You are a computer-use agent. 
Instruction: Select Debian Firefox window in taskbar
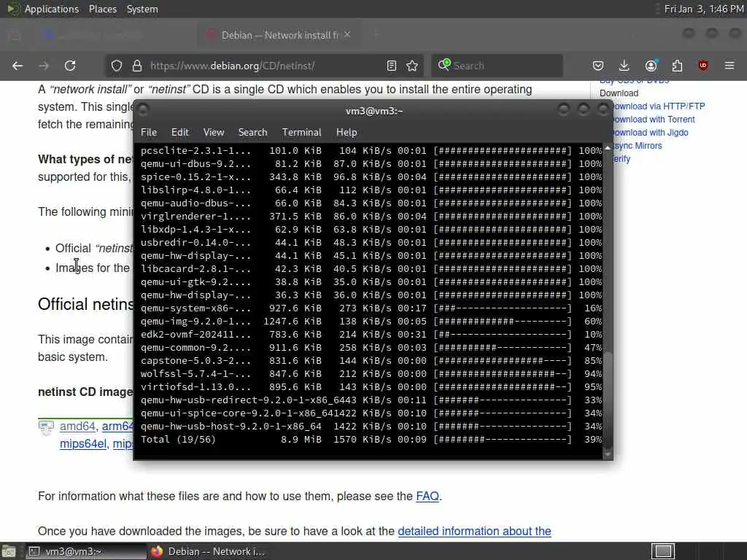pyautogui.click(x=208, y=551)
